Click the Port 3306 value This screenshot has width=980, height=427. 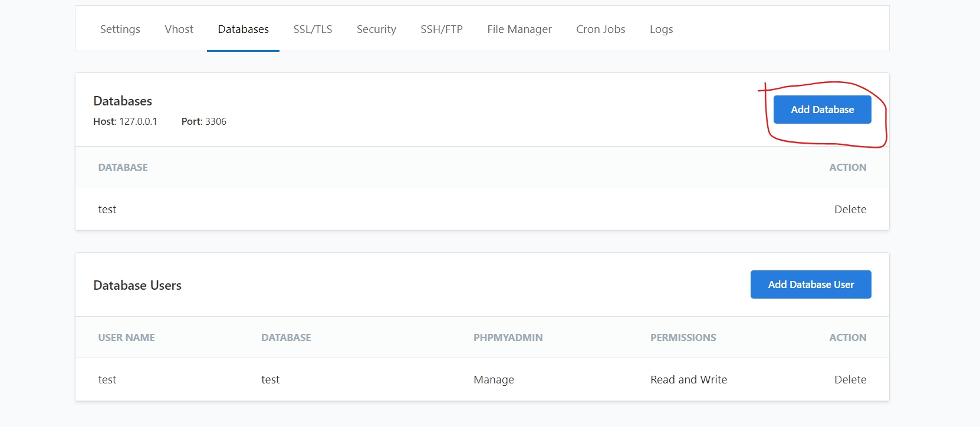216,121
